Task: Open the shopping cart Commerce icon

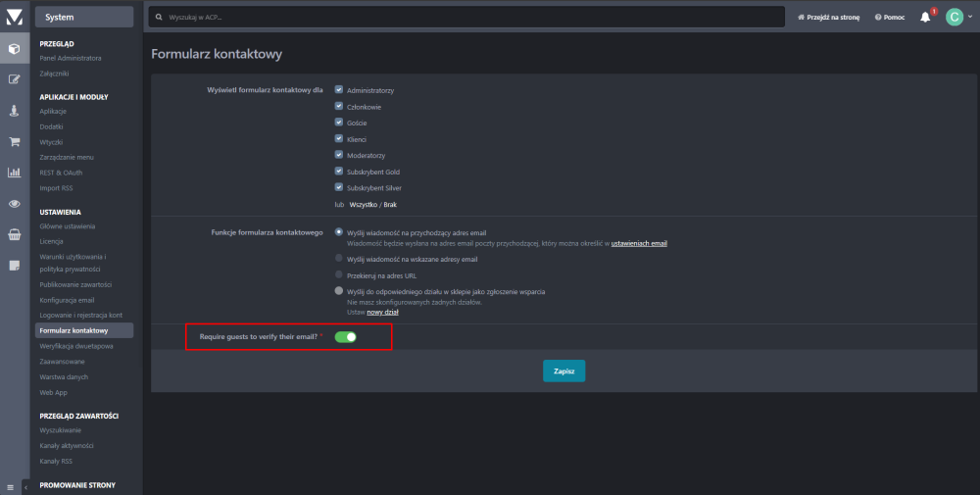Action: tap(14, 141)
